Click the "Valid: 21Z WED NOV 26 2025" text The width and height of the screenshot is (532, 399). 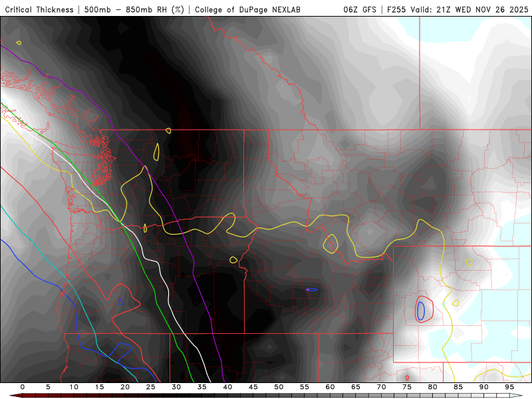(x=469, y=10)
